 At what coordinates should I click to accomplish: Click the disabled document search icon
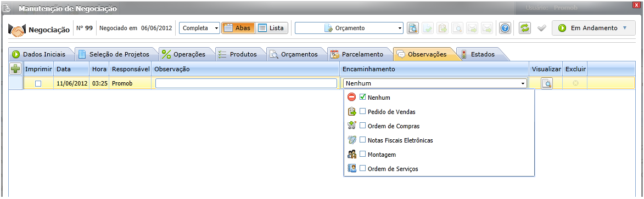(457, 28)
